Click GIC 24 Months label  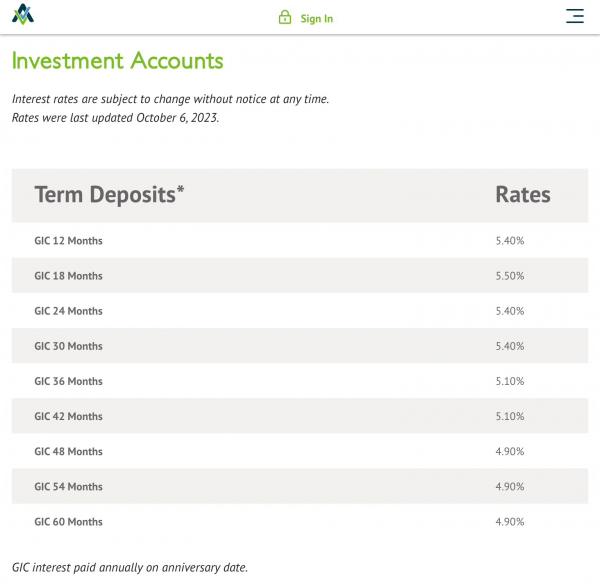coord(68,311)
